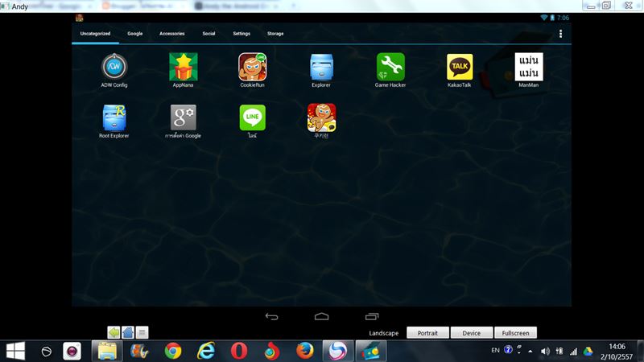
Task: Open the Explorer app
Action: pyautogui.click(x=321, y=70)
